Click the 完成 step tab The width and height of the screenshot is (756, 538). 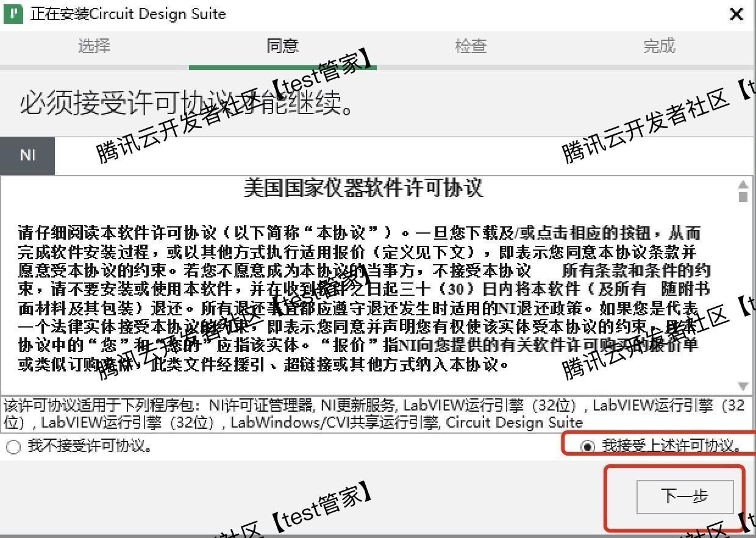coord(659,46)
